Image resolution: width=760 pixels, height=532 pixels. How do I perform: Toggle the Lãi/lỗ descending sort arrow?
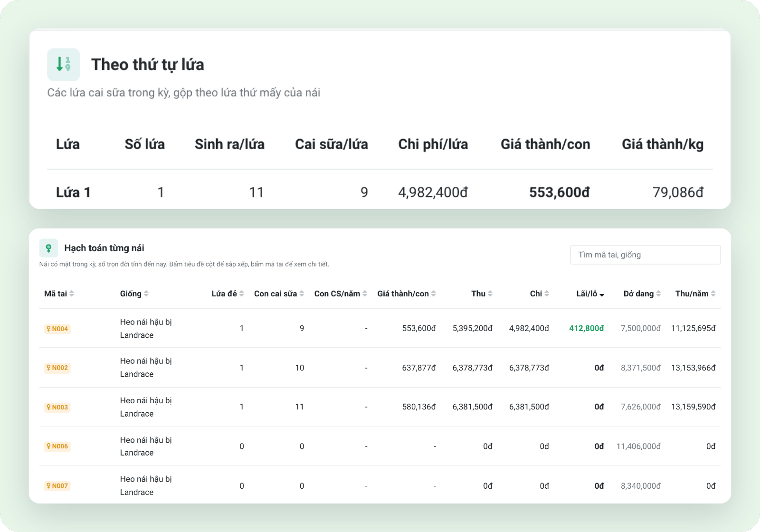click(x=602, y=294)
